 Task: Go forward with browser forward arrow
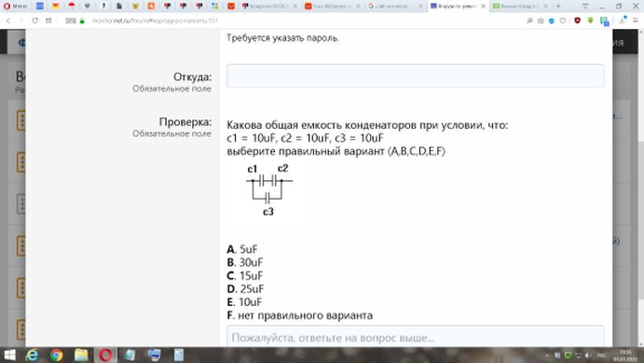coord(21,21)
